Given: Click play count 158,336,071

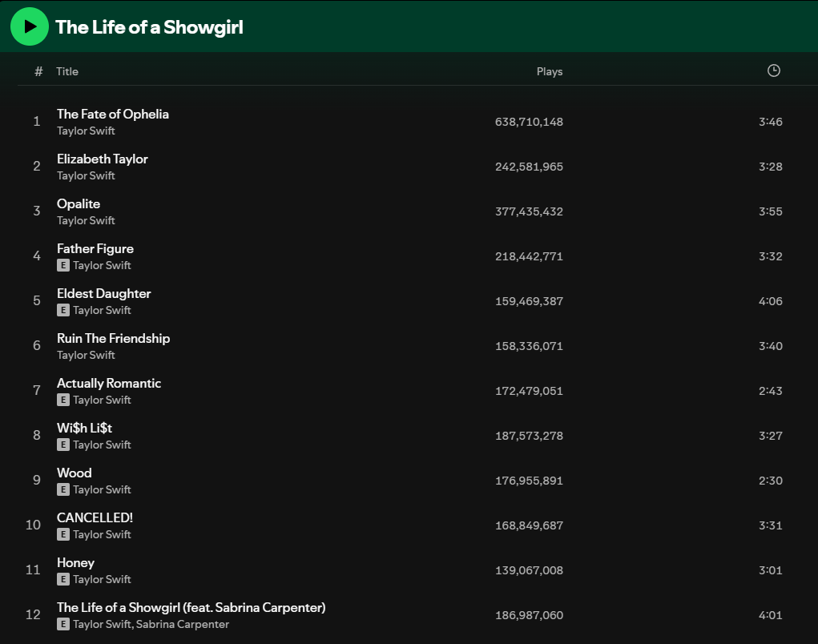Looking at the screenshot, I should [x=529, y=346].
